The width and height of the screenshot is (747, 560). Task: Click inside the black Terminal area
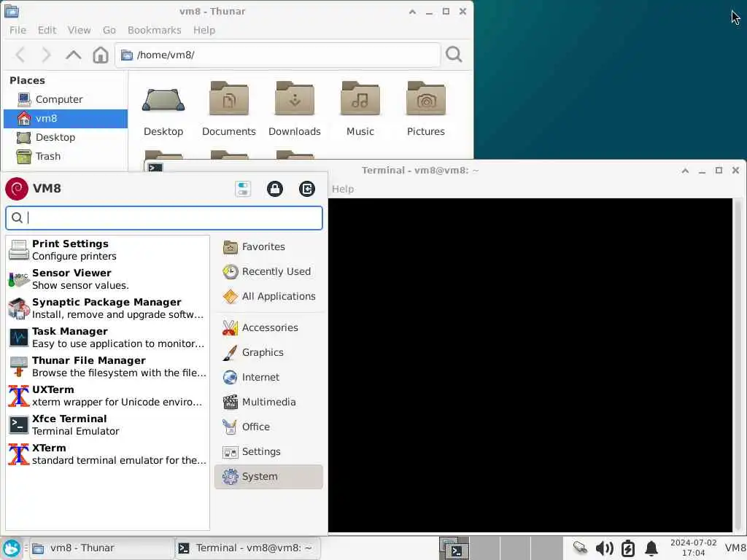(530, 365)
